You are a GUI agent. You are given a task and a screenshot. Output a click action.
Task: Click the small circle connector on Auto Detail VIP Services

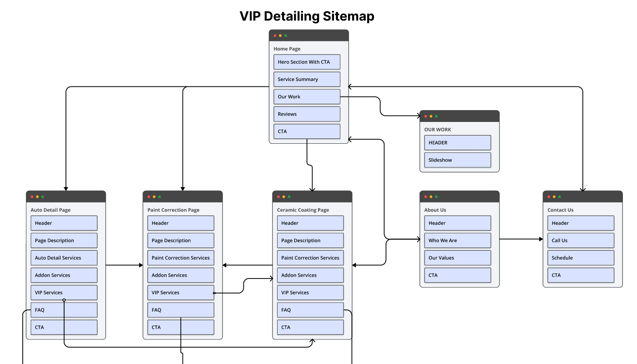(64, 300)
